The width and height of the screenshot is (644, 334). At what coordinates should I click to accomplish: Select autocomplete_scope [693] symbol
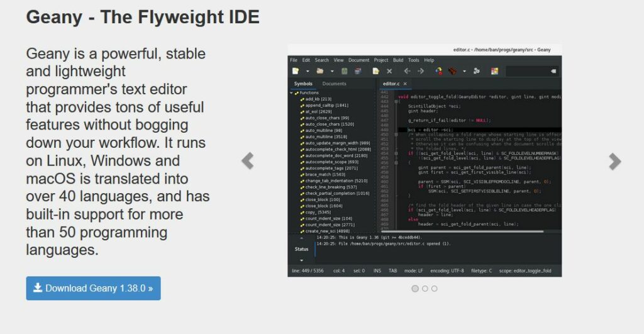(332, 162)
